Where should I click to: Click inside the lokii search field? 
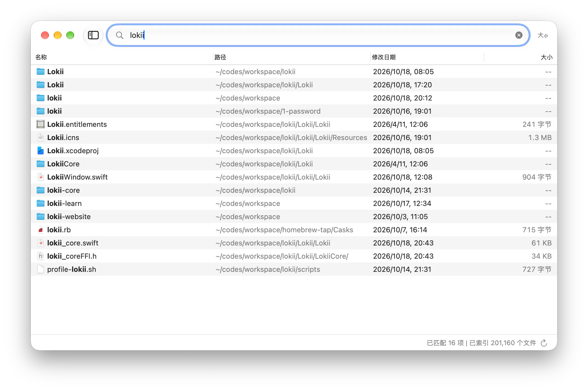coord(318,35)
